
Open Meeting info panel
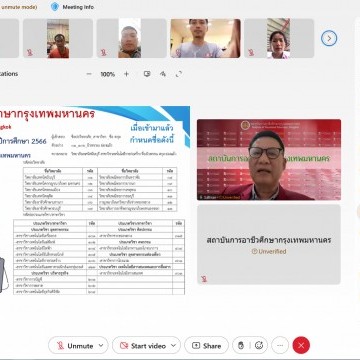point(73,7)
